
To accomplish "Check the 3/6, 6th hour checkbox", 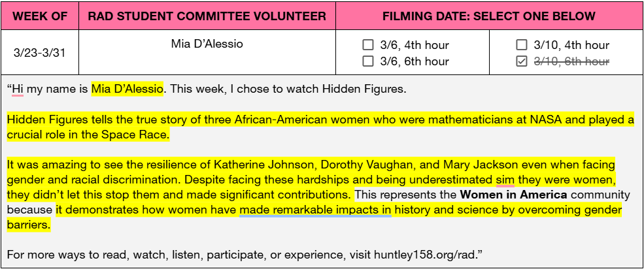I will coord(368,61).
